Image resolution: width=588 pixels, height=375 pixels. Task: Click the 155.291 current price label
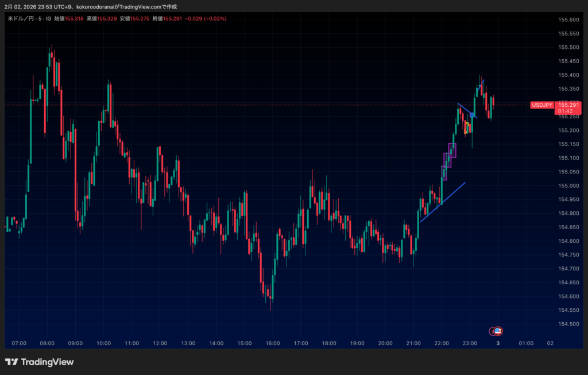(568, 105)
